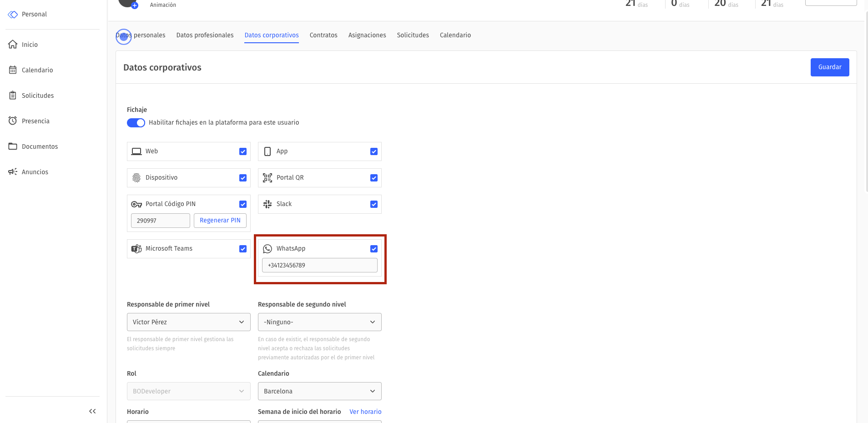Click the Horario field below the label

point(189,422)
